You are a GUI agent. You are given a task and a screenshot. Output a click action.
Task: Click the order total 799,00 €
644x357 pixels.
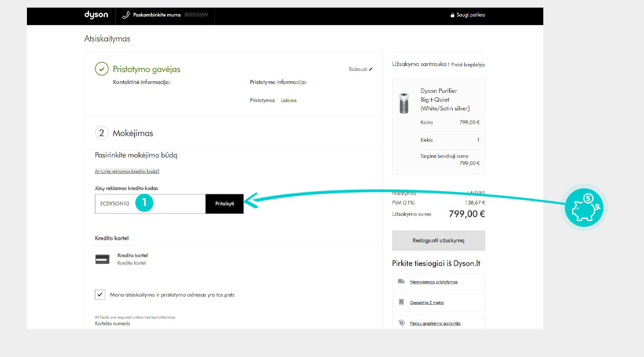tap(467, 214)
